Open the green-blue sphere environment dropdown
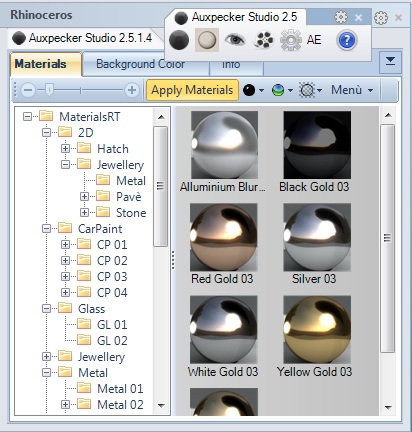 point(282,90)
